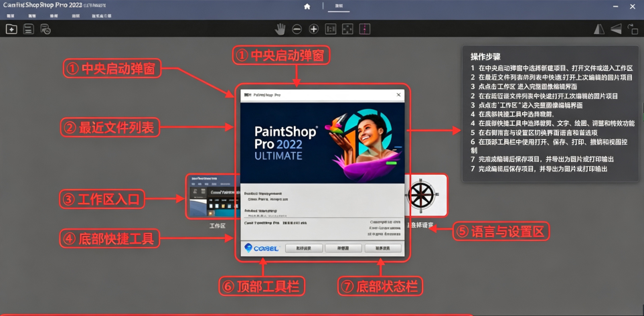
Task: Click the PaintShop Pro 2022 Ultimate banner
Action: [x=323, y=143]
